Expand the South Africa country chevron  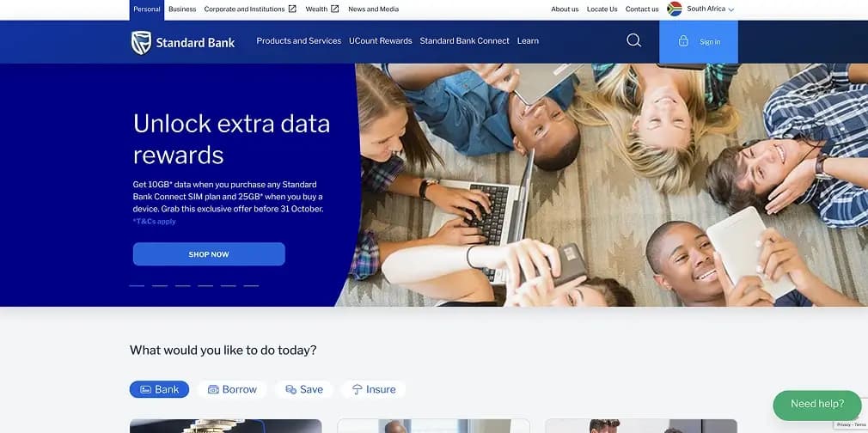(x=730, y=10)
